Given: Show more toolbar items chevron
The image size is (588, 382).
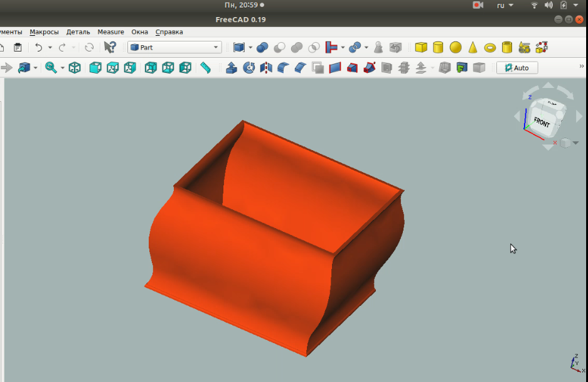Looking at the screenshot, I should pyautogui.click(x=582, y=66).
